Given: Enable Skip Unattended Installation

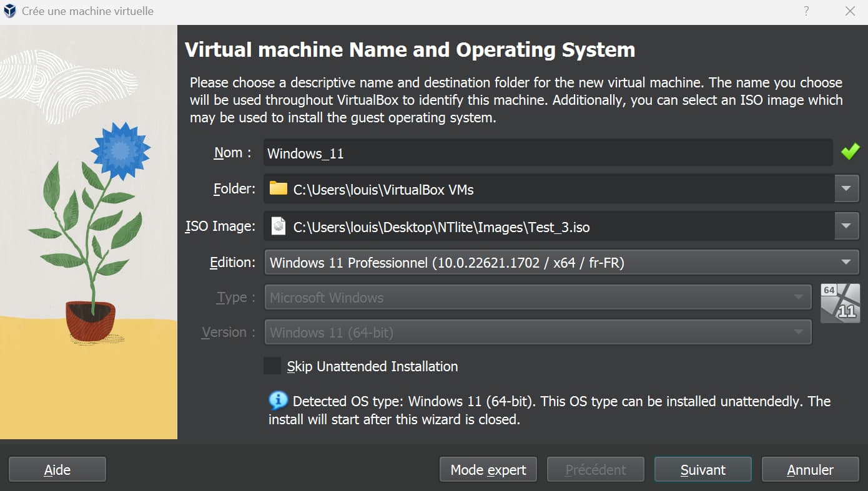Looking at the screenshot, I should point(272,366).
